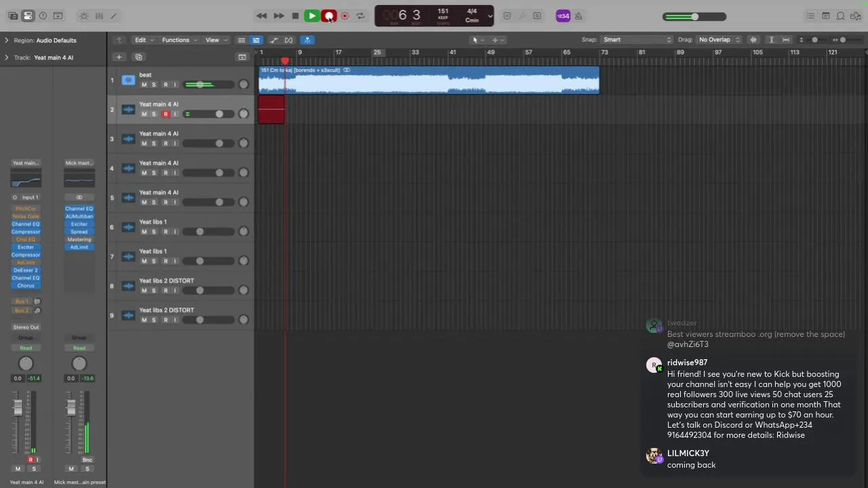Toggle Cycle mode
Viewport: 868px width, 488px height.
pos(361,16)
